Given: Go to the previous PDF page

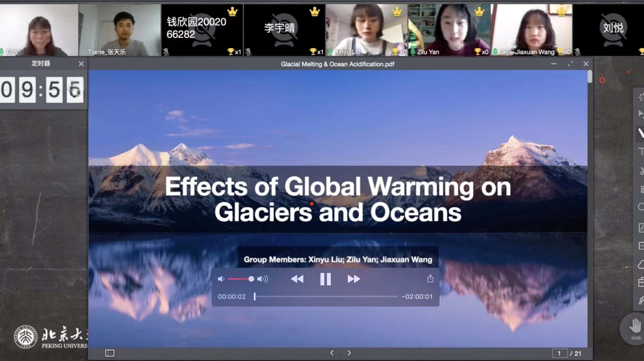Looking at the screenshot, I should [332, 353].
